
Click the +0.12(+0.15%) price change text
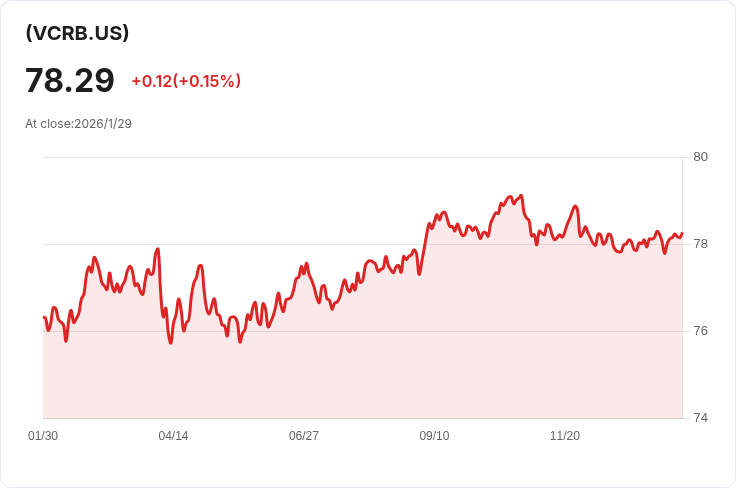pos(186,81)
